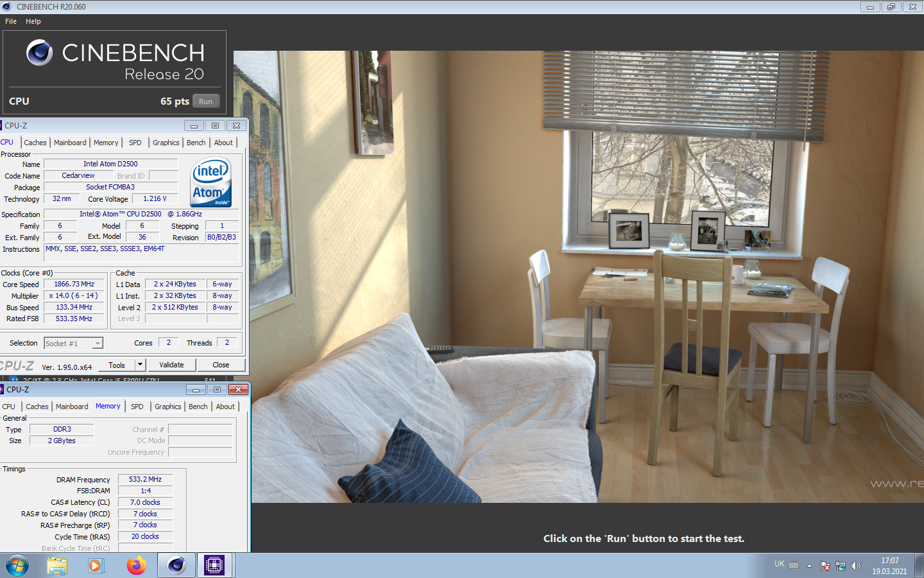Click the CAS# Latency 7.0 clocks value
Screen dimensions: 924x578
pos(145,502)
